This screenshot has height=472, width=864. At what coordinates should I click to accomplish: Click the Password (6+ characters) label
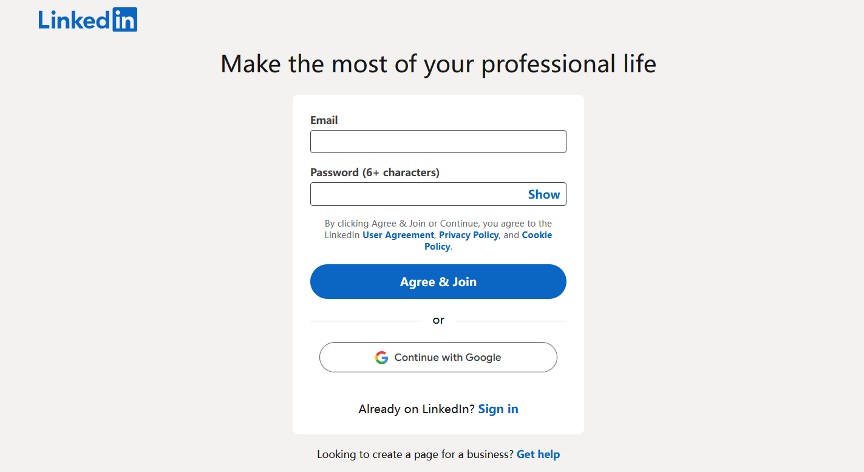[374, 172]
